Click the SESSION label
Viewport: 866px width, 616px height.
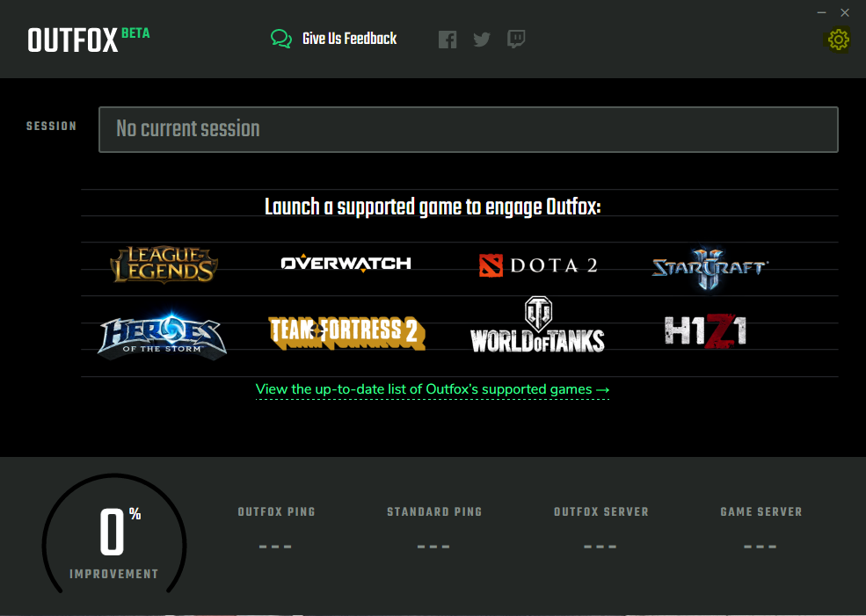[x=51, y=127]
